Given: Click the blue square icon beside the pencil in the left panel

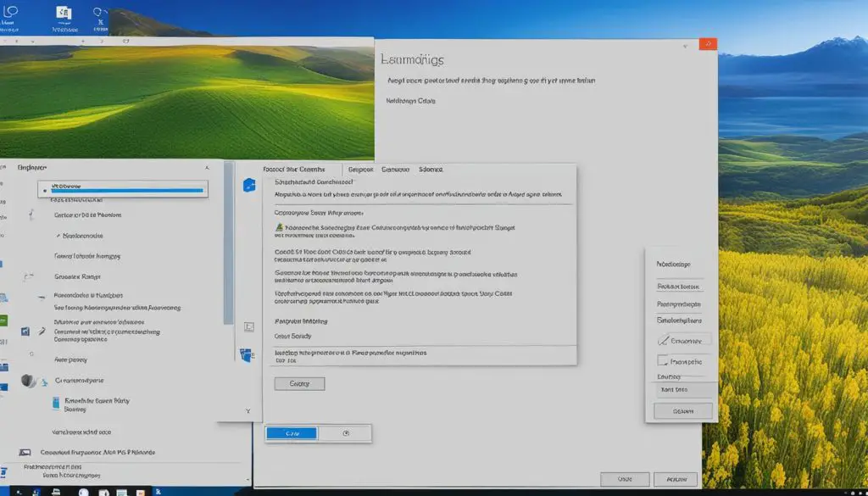Looking at the screenshot, I should (x=25, y=331).
